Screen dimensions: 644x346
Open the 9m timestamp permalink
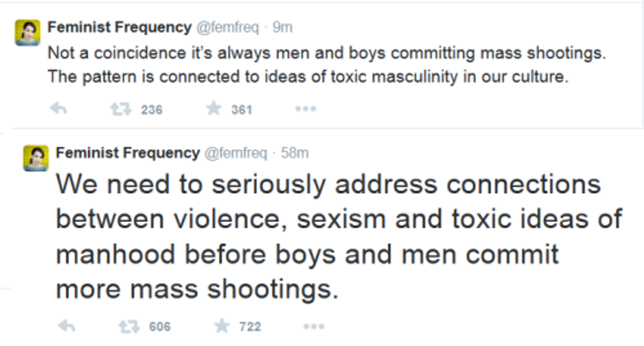click(283, 27)
